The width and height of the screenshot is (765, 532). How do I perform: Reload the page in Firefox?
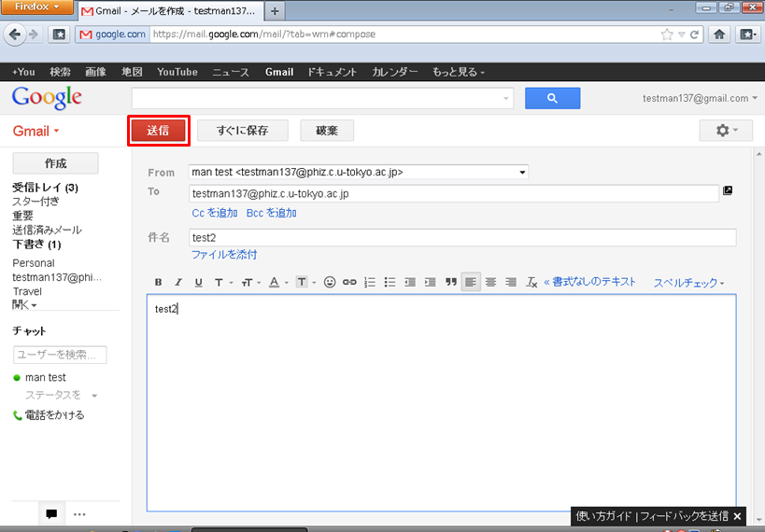pos(694,35)
